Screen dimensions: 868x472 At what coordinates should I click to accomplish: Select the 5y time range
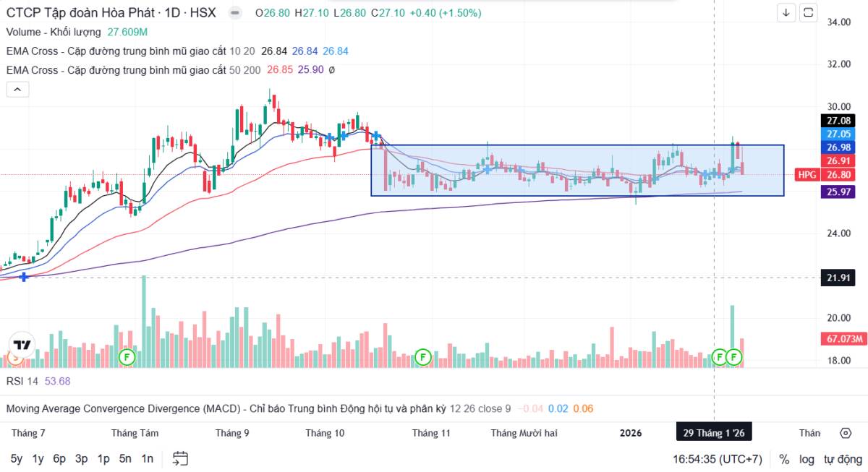click(x=17, y=458)
